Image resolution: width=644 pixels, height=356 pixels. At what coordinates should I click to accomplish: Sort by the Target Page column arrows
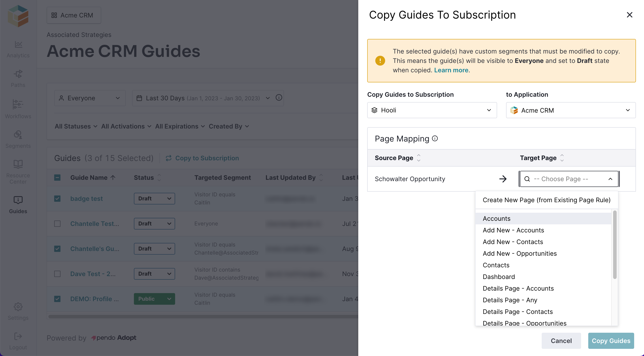coord(562,158)
